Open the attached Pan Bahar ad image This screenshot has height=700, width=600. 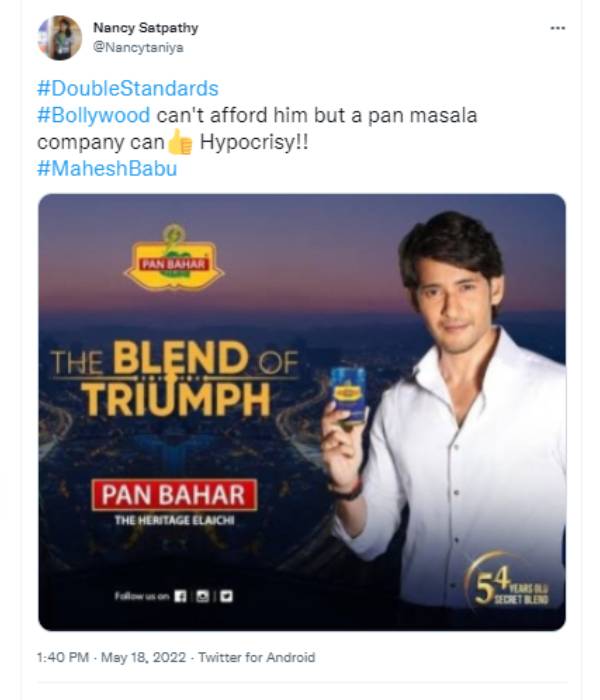(x=302, y=412)
